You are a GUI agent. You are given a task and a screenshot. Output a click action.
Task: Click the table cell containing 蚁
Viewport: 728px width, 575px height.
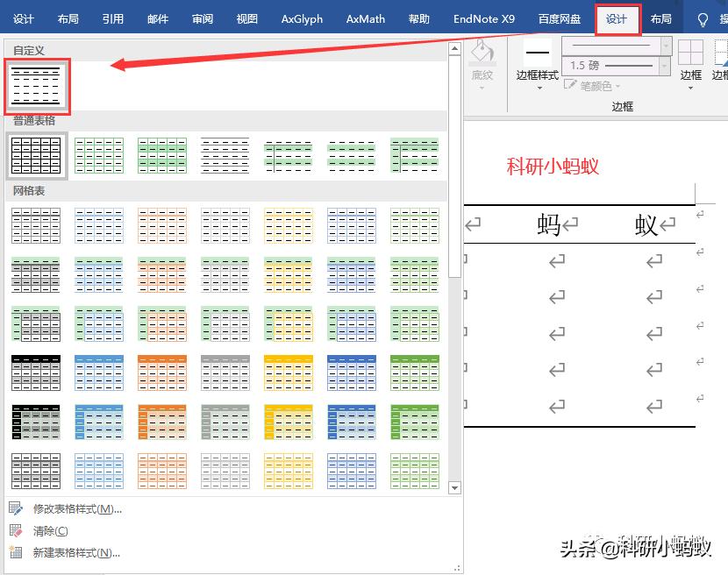655,224
